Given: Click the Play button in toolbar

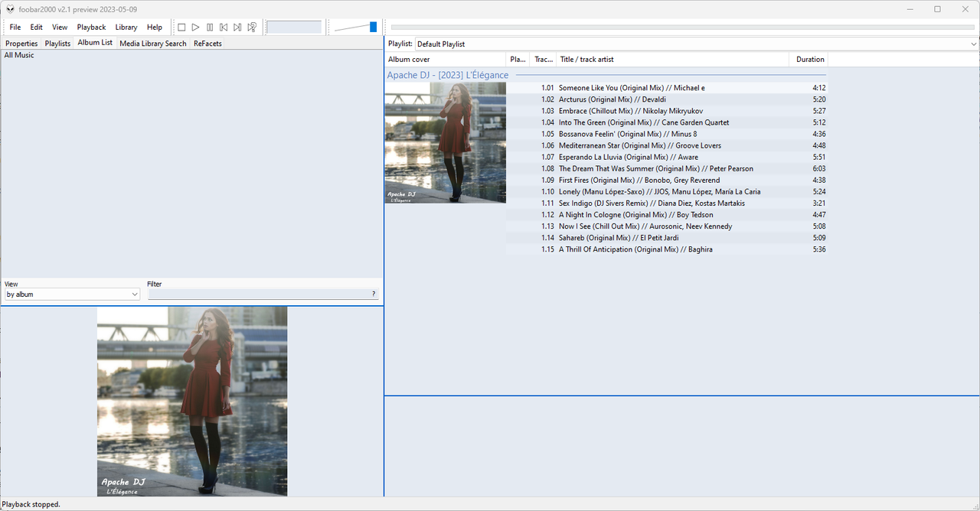Looking at the screenshot, I should point(196,28).
